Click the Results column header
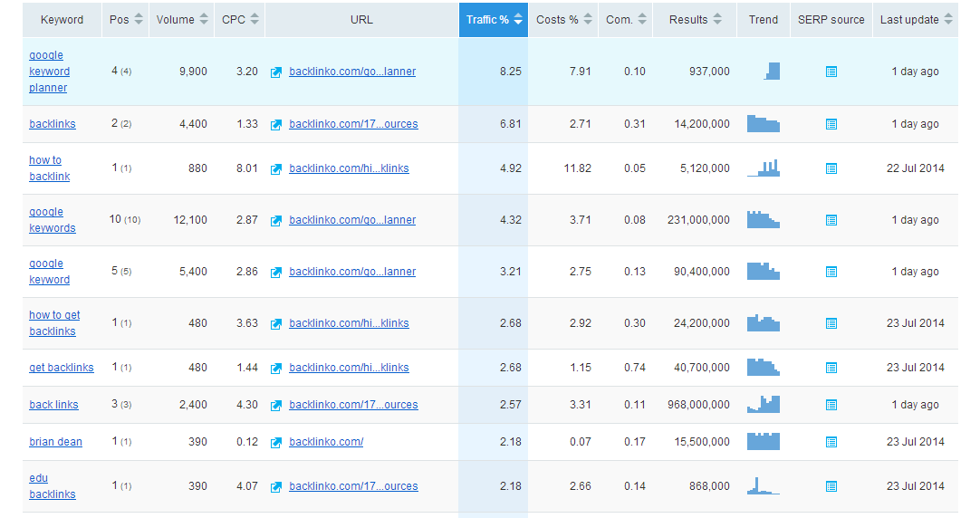 click(x=695, y=20)
